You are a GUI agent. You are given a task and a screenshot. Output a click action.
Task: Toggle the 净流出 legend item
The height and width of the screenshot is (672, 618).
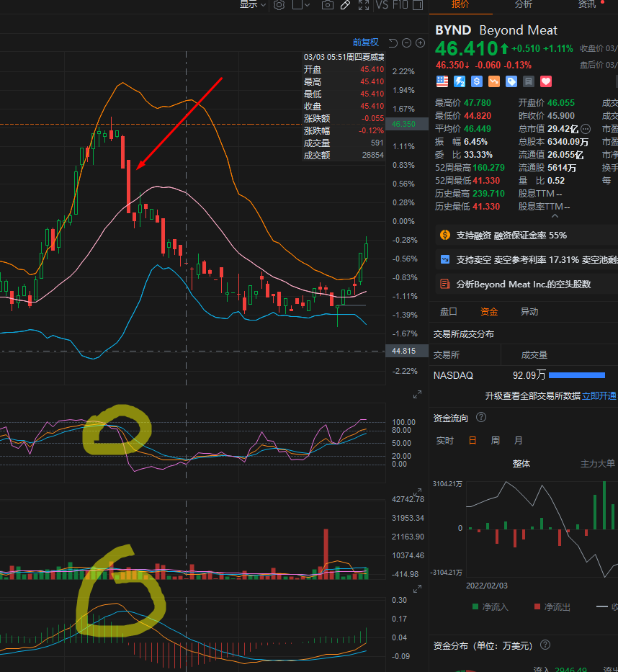pos(552,607)
